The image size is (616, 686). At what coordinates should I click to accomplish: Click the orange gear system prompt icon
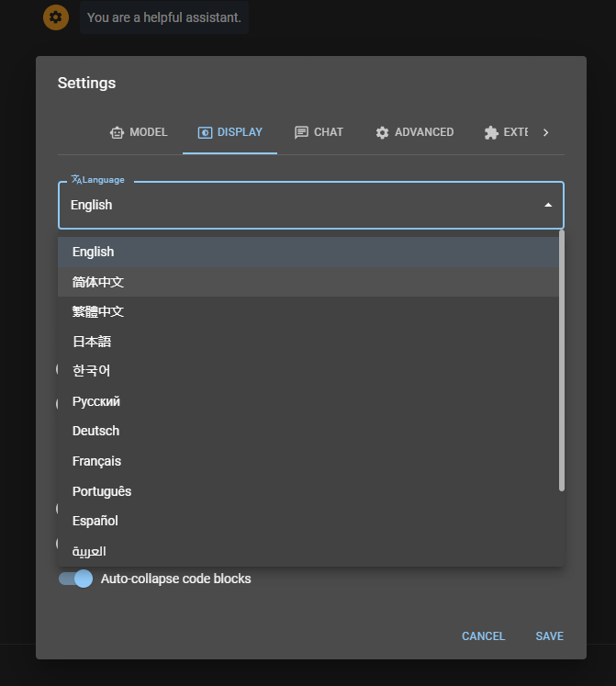click(x=56, y=17)
